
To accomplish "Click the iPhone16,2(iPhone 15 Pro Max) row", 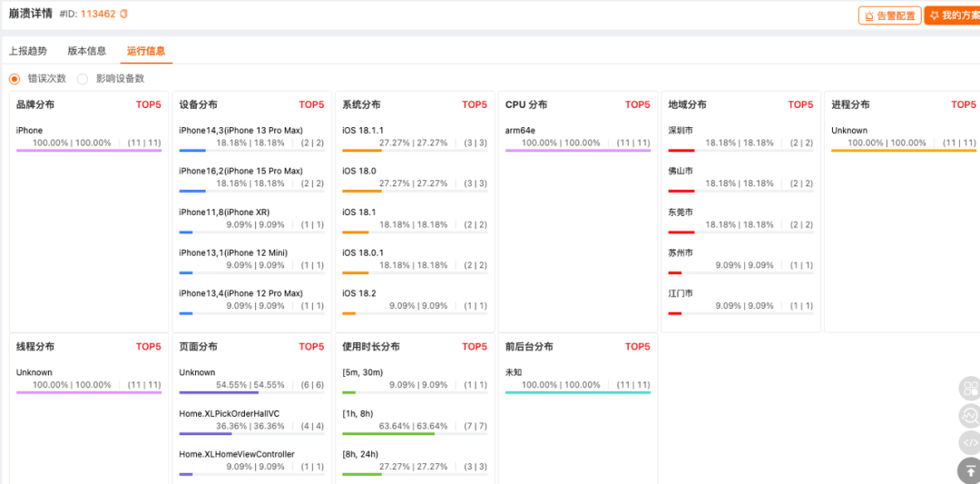I will pos(252,179).
